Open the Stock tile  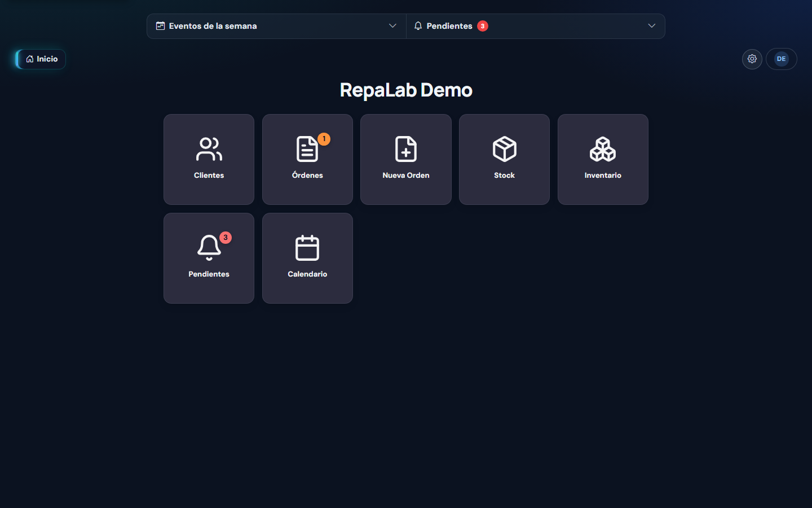click(x=504, y=159)
